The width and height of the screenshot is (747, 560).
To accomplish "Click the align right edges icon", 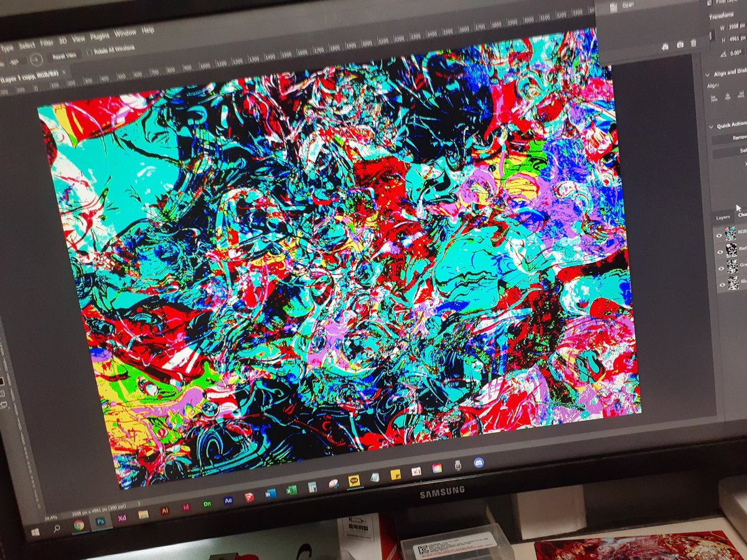I will click(741, 95).
